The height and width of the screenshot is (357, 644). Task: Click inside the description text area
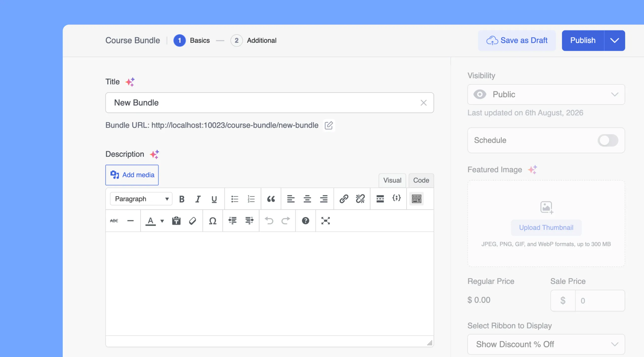pyautogui.click(x=269, y=284)
